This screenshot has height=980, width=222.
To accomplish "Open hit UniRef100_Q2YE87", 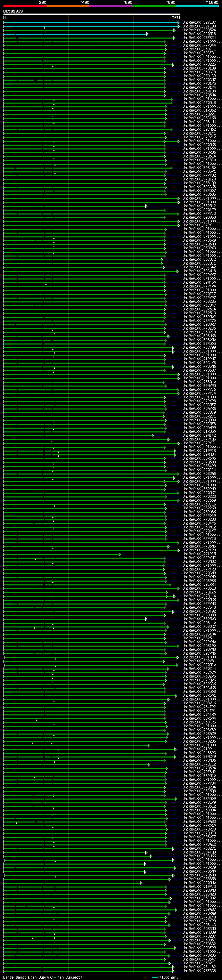I will (199, 23).
